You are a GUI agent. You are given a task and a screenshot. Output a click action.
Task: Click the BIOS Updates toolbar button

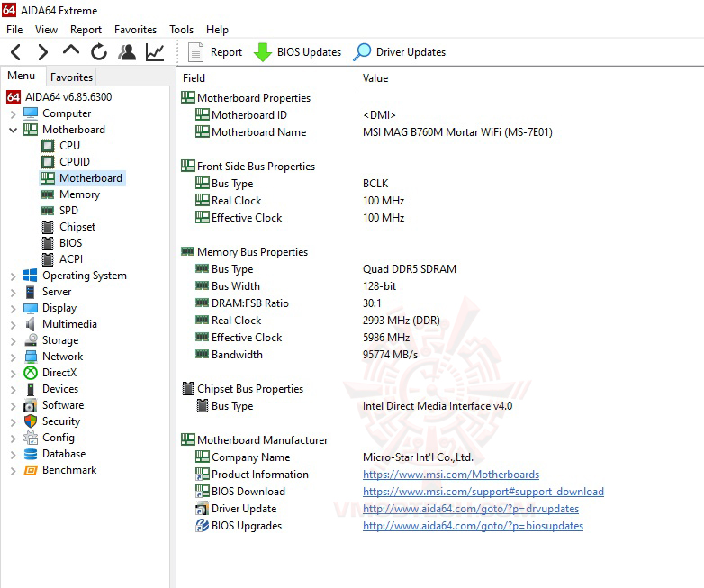point(298,52)
